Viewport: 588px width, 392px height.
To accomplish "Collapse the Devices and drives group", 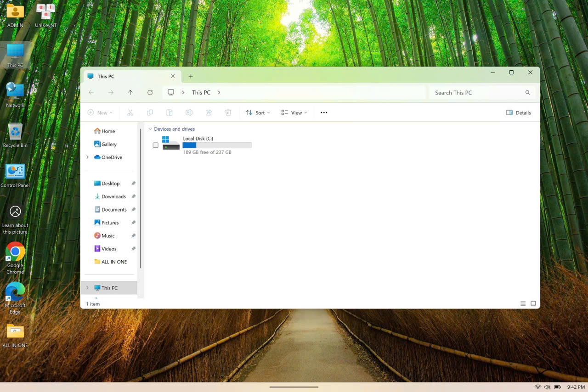I will pos(150,129).
